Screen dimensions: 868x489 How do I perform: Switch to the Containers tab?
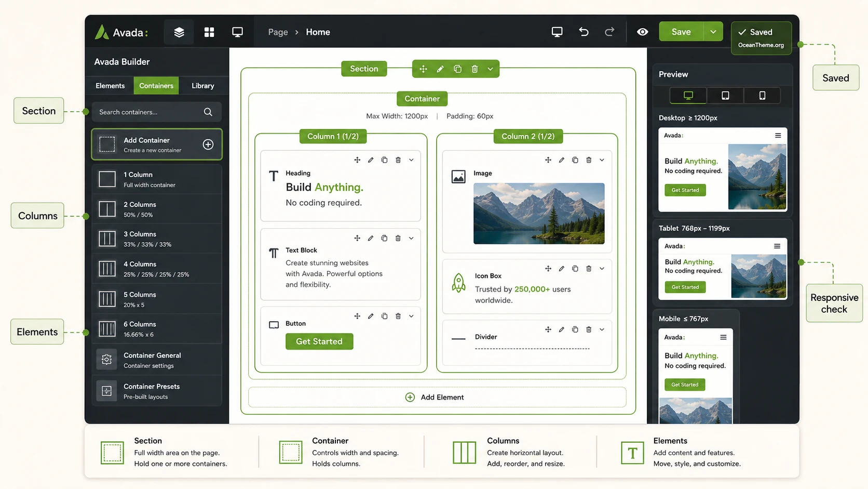(x=156, y=86)
